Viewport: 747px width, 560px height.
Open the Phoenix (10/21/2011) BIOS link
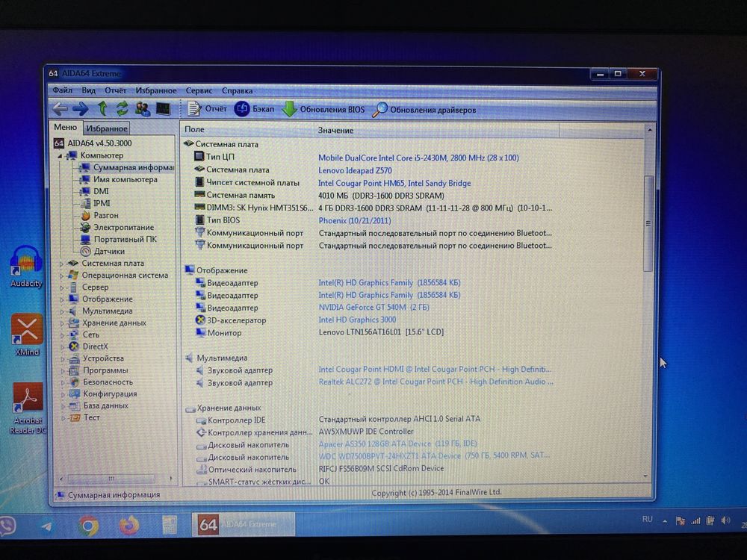pyautogui.click(x=354, y=220)
